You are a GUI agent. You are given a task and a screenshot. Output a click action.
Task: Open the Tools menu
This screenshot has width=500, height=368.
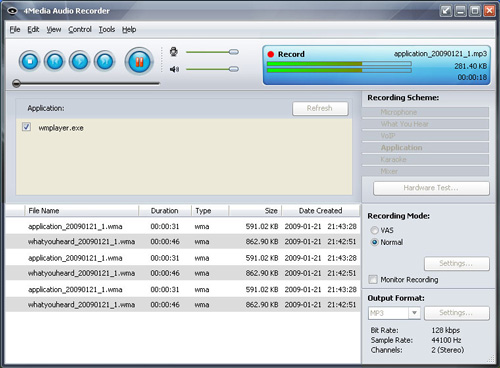click(107, 29)
